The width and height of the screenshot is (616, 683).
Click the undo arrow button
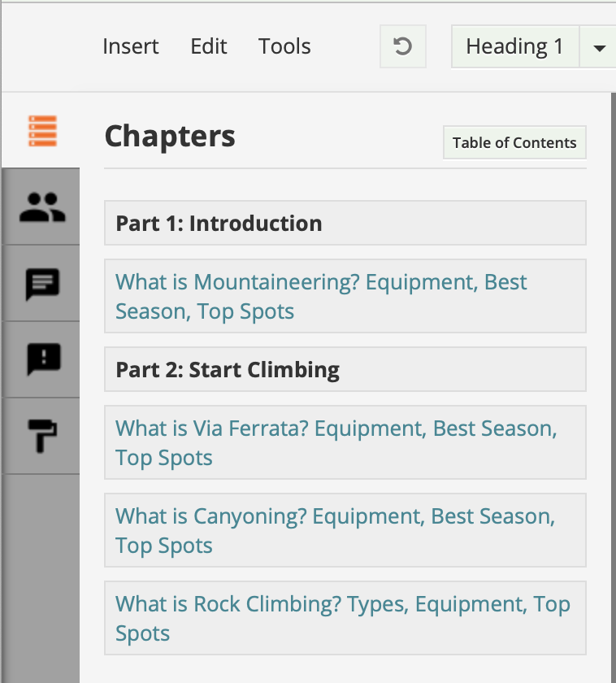pos(403,46)
